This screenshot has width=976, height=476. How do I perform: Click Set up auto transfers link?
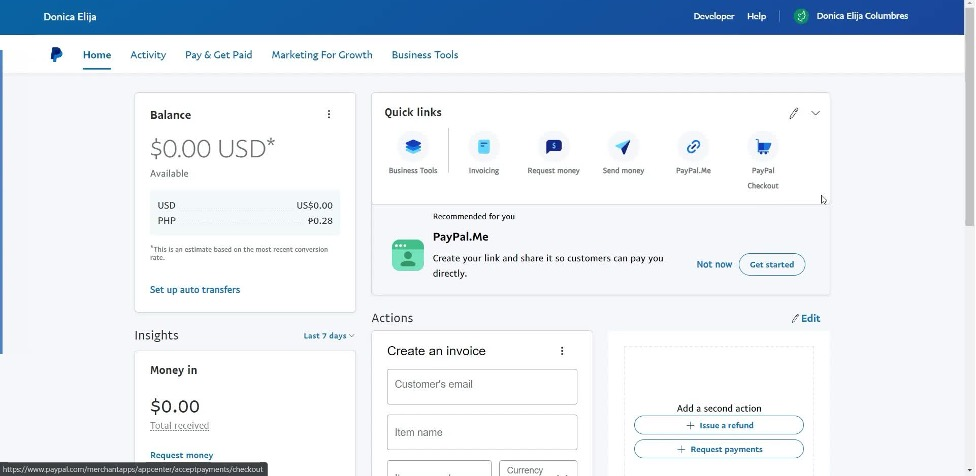(195, 289)
